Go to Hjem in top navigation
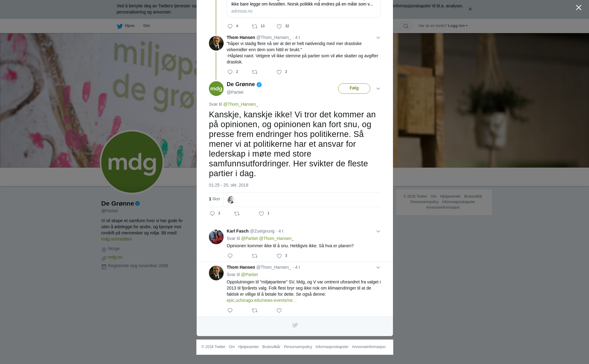Image resolution: width=589 pixels, height=364 pixels. tap(126, 26)
